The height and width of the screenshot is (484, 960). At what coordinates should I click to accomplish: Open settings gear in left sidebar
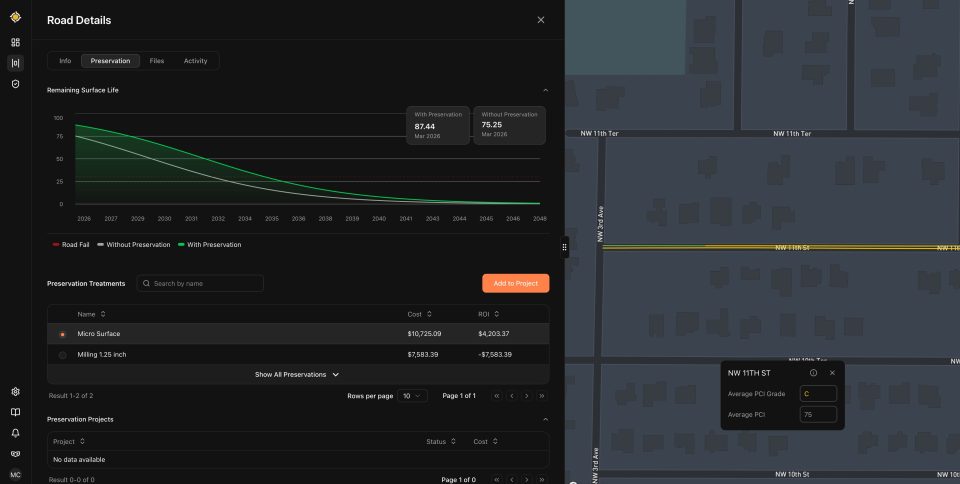pyautogui.click(x=15, y=392)
